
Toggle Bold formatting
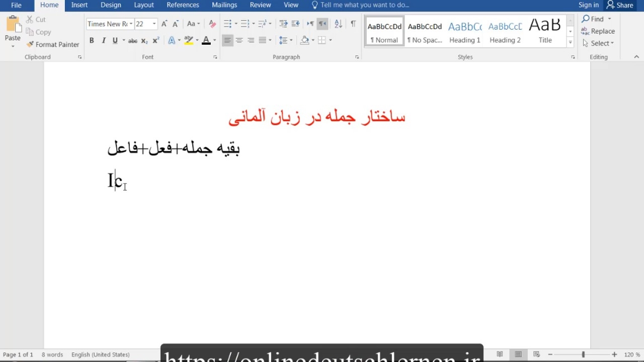pos(92,40)
